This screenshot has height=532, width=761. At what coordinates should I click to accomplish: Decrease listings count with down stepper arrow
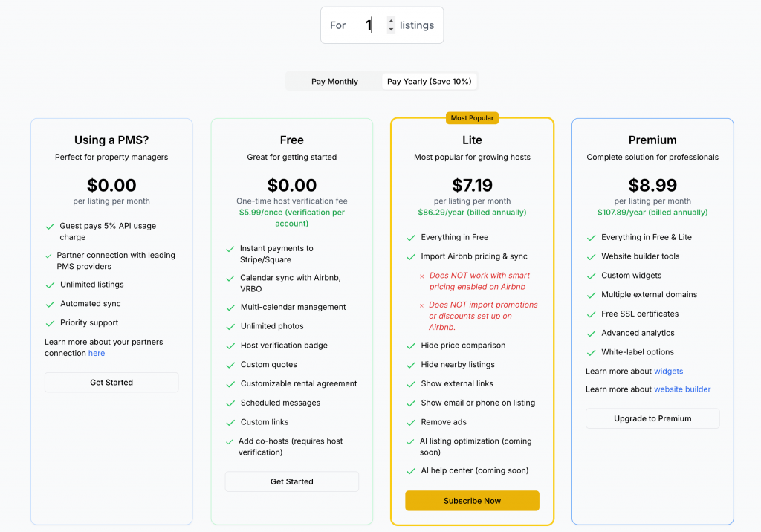tap(392, 30)
